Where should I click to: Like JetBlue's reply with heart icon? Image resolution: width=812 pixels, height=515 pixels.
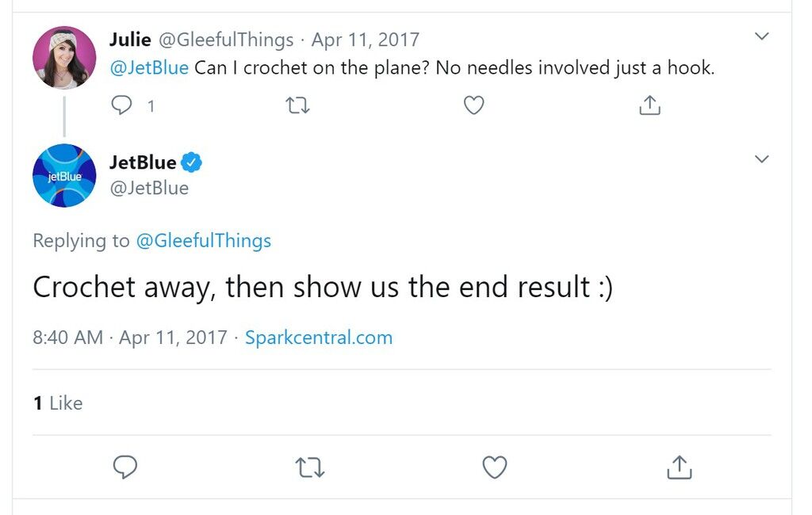(x=495, y=467)
